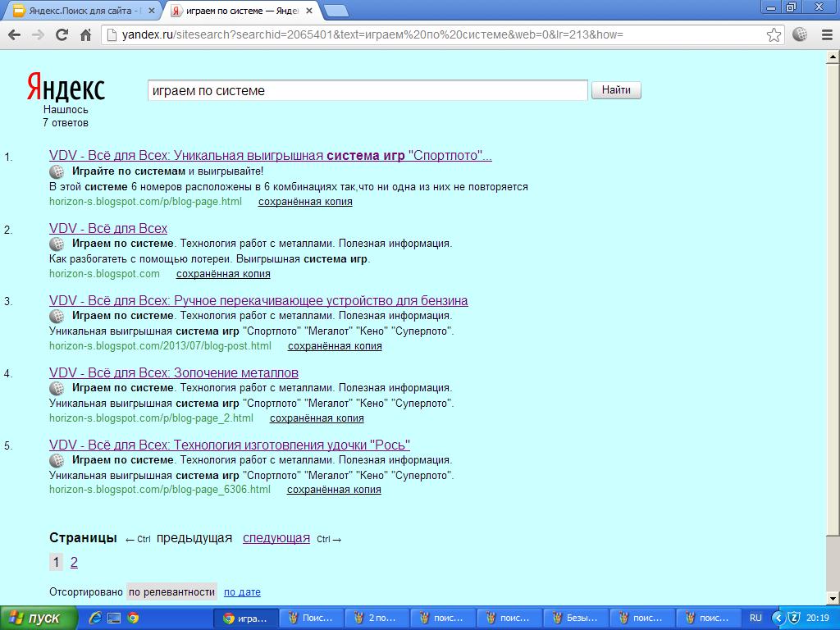Click the browser forward arrow

38,35
